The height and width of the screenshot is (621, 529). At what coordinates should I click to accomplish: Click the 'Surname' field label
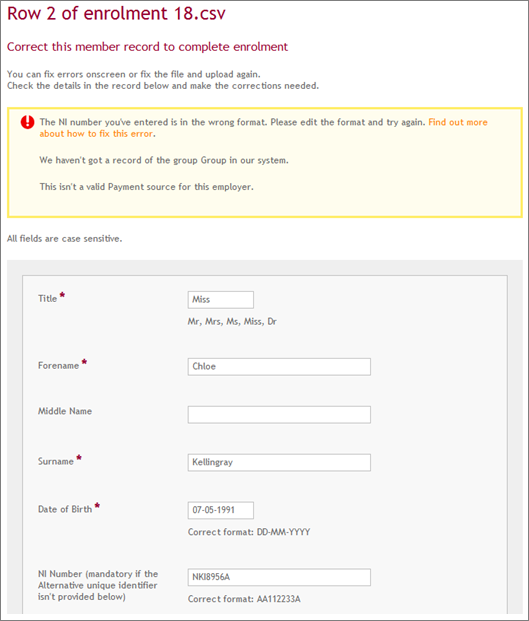[x=56, y=461]
